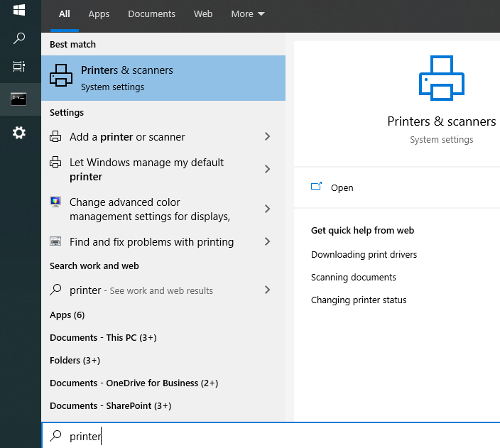This screenshot has width=500, height=448.
Task: Click the Open icon in preview pane
Action: pyautogui.click(x=317, y=187)
